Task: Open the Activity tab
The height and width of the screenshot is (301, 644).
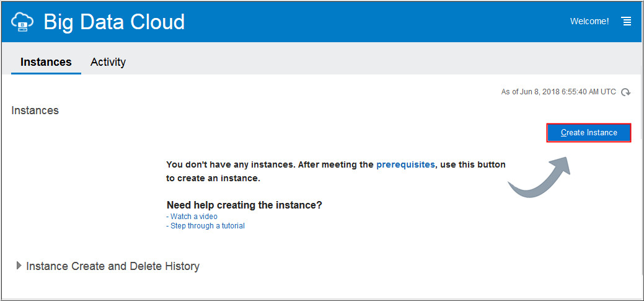Action: [x=108, y=62]
